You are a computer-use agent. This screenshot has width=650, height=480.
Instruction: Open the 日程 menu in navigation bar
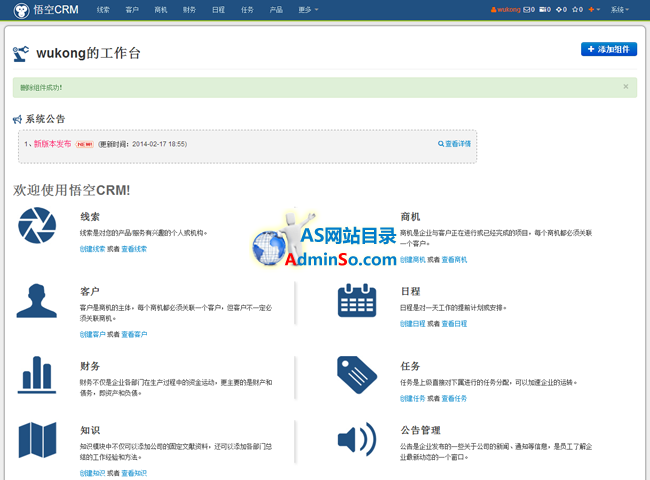218,10
